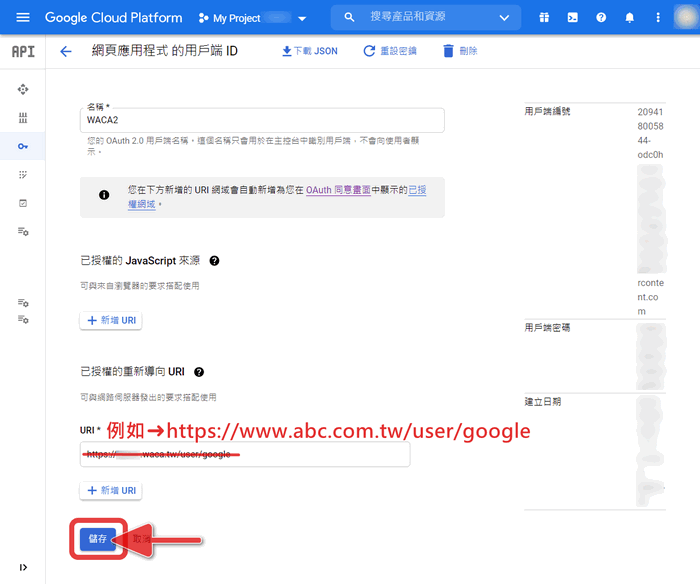Go back with the left arrow
This screenshot has width=700, height=584.
point(66,51)
